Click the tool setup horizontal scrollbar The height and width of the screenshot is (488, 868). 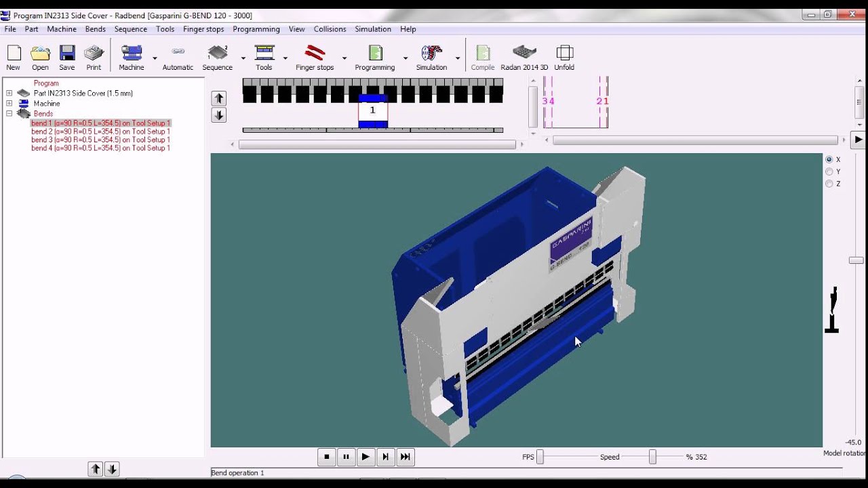[x=377, y=144]
